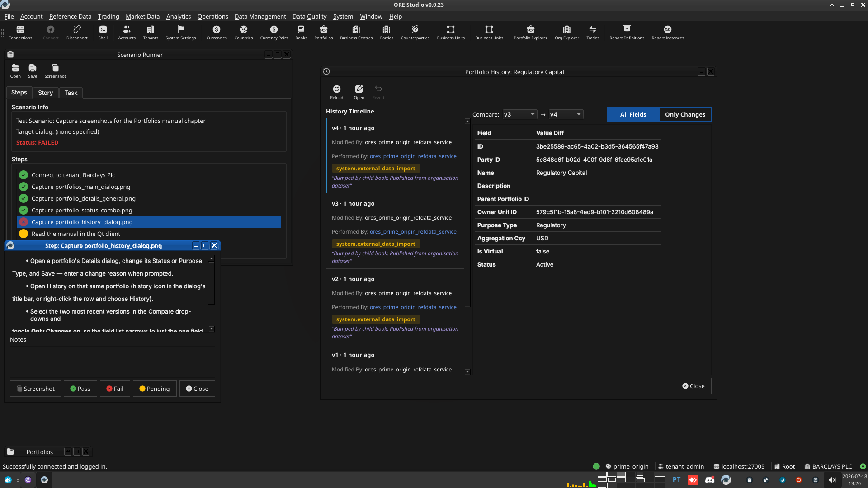Click the Pass button
Viewport: 868px width, 488px height.
[x=80, y=389]
